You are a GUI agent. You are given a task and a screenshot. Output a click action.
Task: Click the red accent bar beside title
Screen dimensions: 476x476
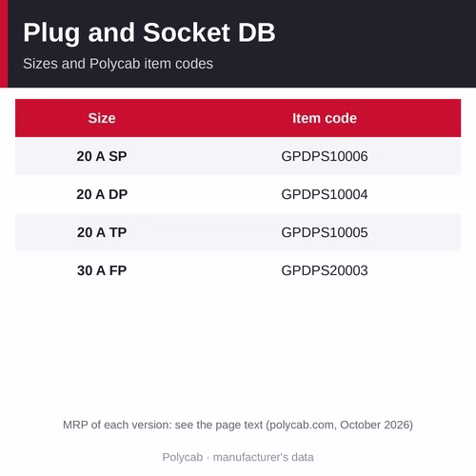pyautogui.click(x=4, y=44)
